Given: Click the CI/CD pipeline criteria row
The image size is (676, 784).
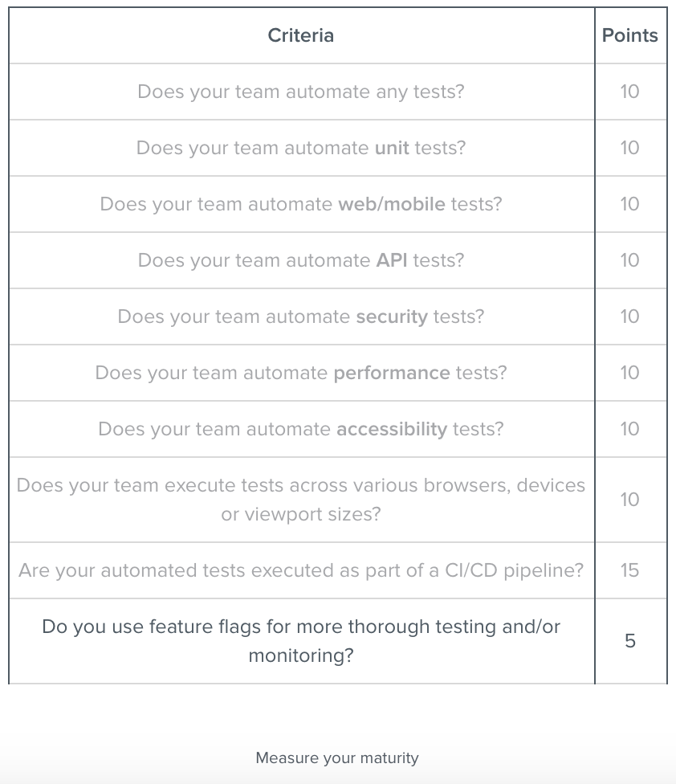Looking at the screenshot, I should click(x=301, y=570).
